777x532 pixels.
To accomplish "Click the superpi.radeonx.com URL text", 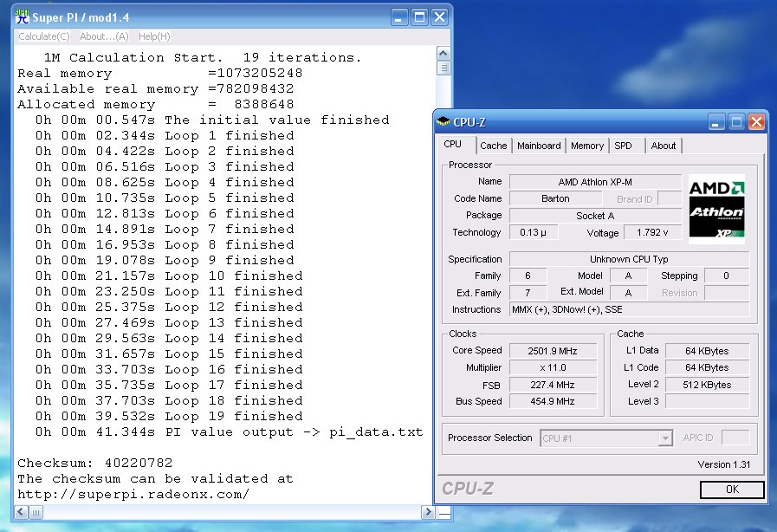I will coord(133,495).
